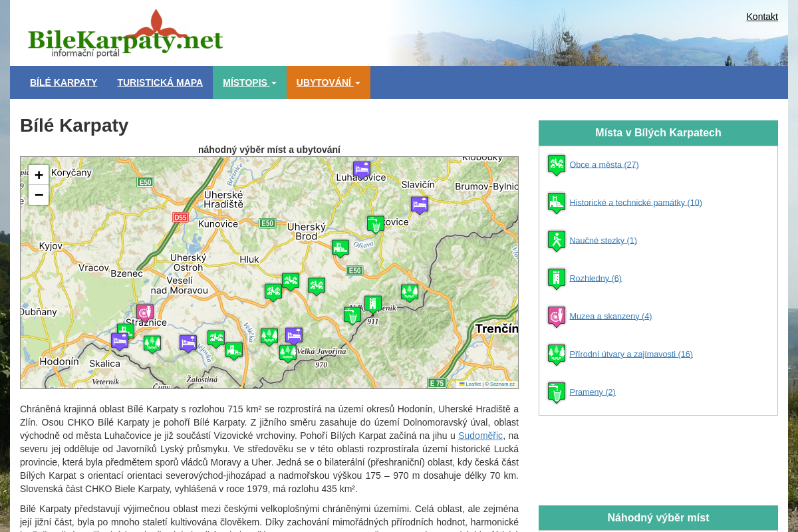This screenshot has width=798, height=532.
Task: Select the accommodation marker above Skalica
Action: pos(120,342)
